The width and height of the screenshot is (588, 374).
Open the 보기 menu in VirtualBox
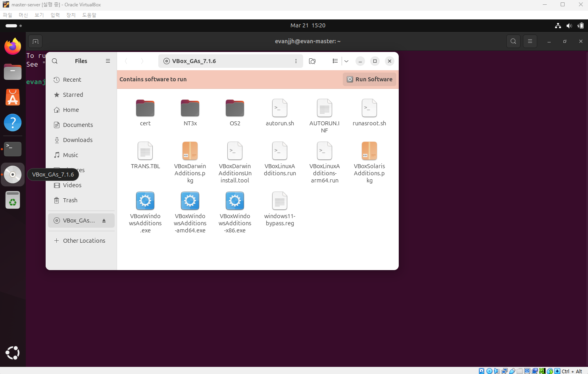pos(39,15)
